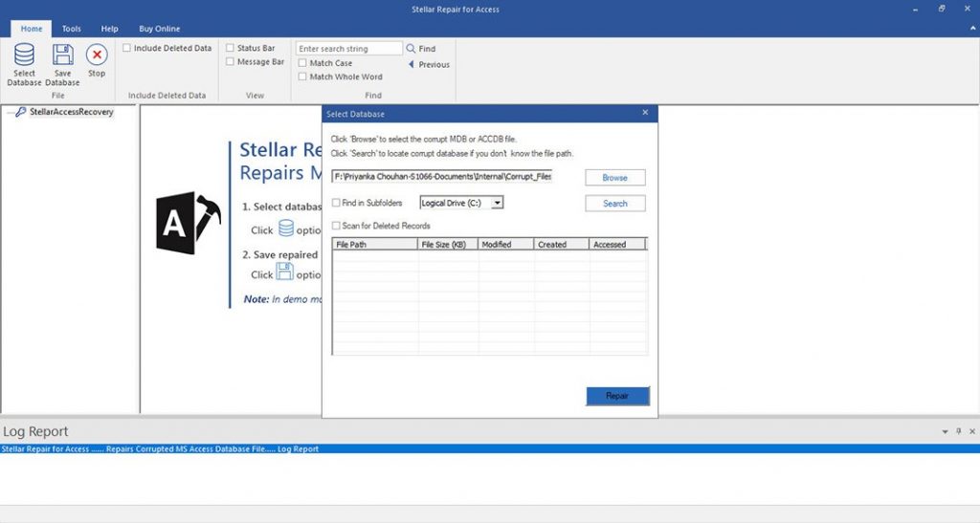
Task: Click the Save Database floppy icon
Action: tap(62, 54)
